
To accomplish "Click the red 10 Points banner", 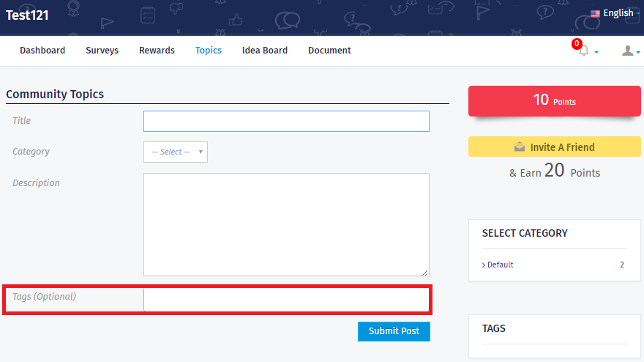I will (554, 100).
